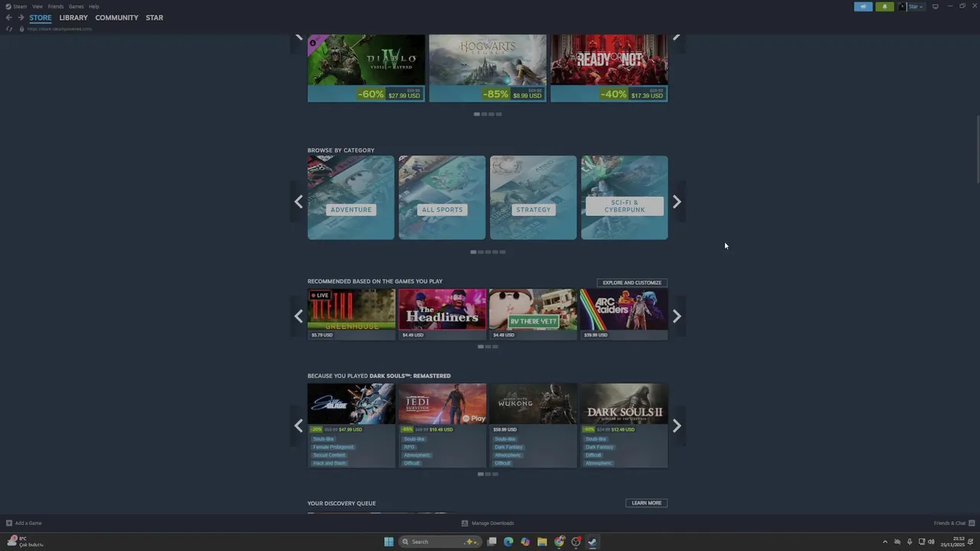Screen dimensions: 980x551
Task: Open the Diablo IV game card
Action: point(366,68)
